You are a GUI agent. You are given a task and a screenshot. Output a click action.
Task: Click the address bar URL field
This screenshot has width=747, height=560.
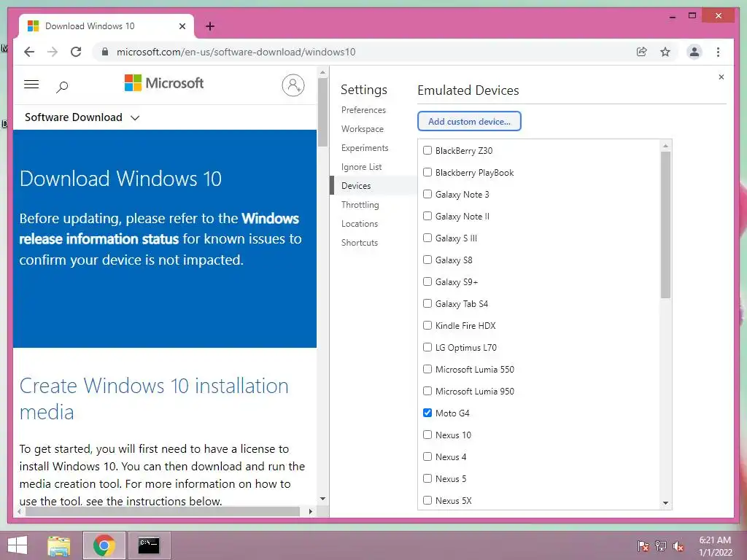367,52
